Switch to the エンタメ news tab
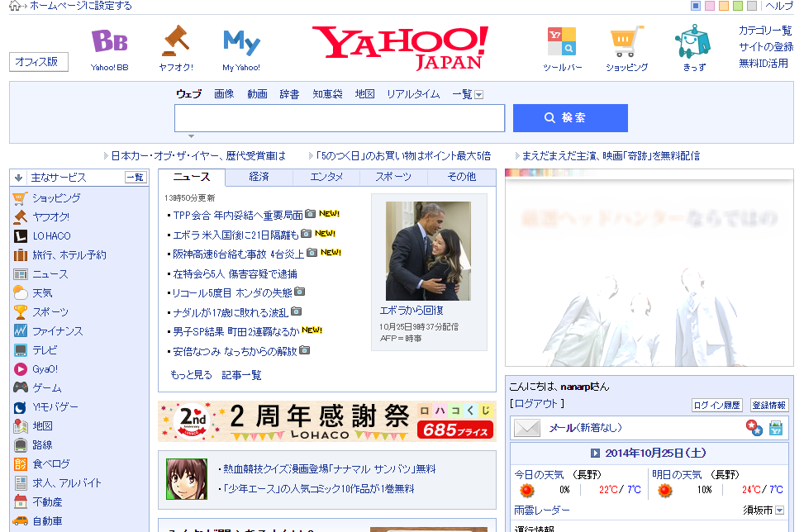This screenshot has width=804, height=532. click(326, 177)
